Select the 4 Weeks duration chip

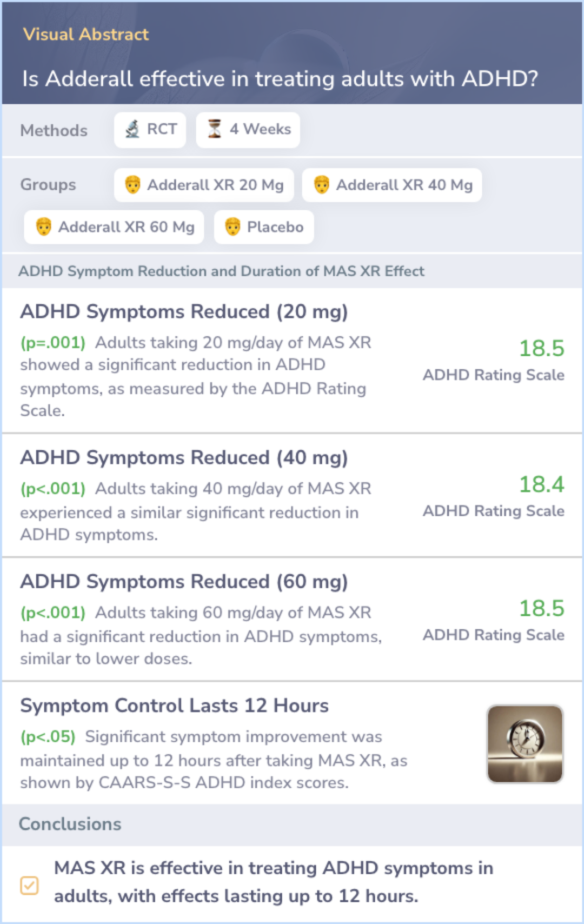(248, 130)
